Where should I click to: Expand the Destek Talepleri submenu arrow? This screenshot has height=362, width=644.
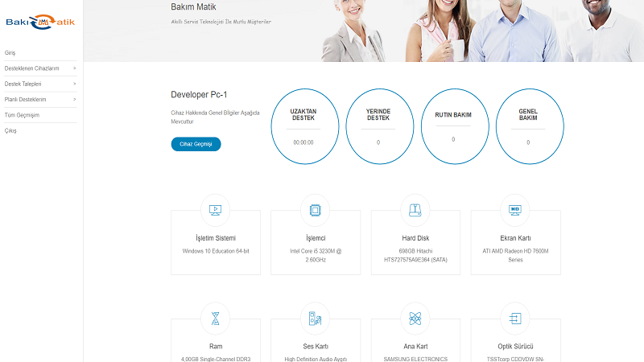click(x=75, y=84)
